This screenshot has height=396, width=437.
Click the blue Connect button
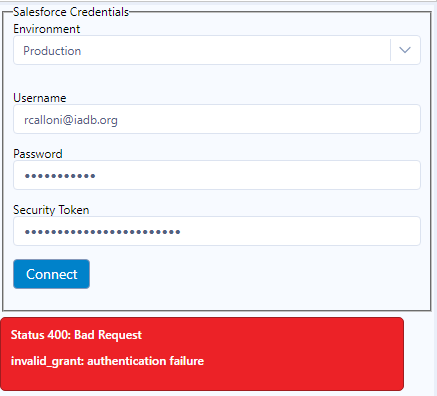[51, 274]
